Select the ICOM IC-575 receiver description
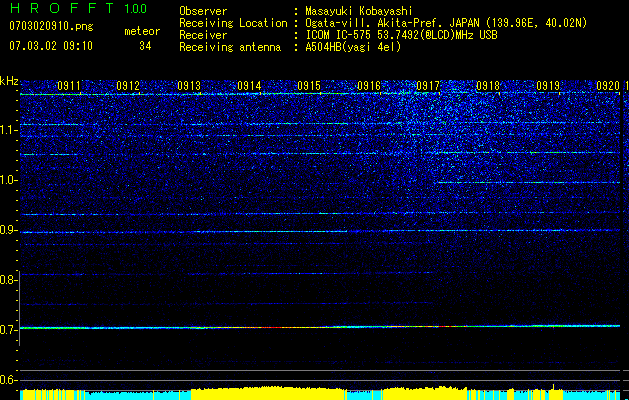The width and height of the screenshot is (629, 400). point(401,35)
